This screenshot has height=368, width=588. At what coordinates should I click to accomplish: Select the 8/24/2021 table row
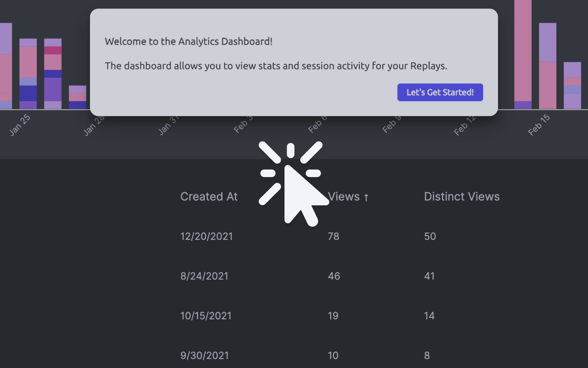pyautogui.click(x=204, y=276)
